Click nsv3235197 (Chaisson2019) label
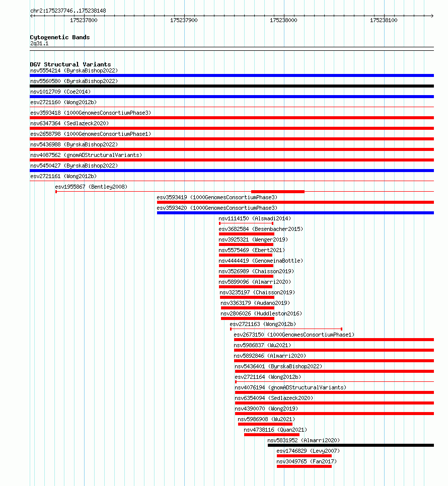 (257, 292)
